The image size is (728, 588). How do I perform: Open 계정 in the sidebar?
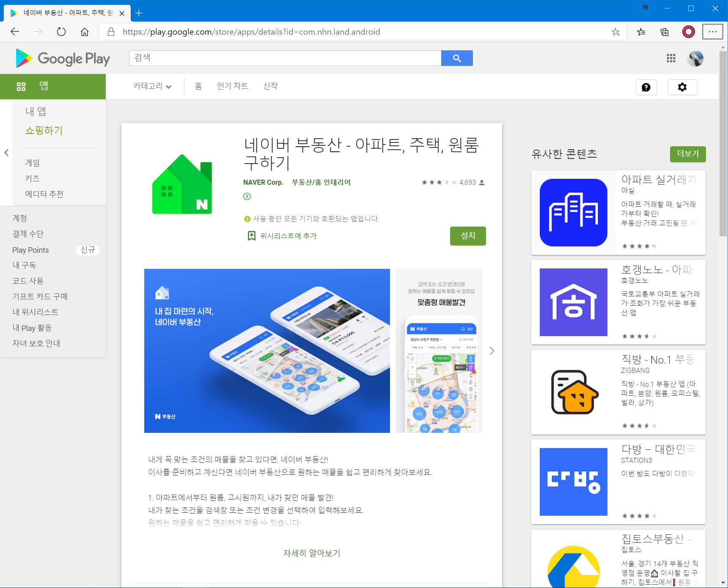(20, 218)
